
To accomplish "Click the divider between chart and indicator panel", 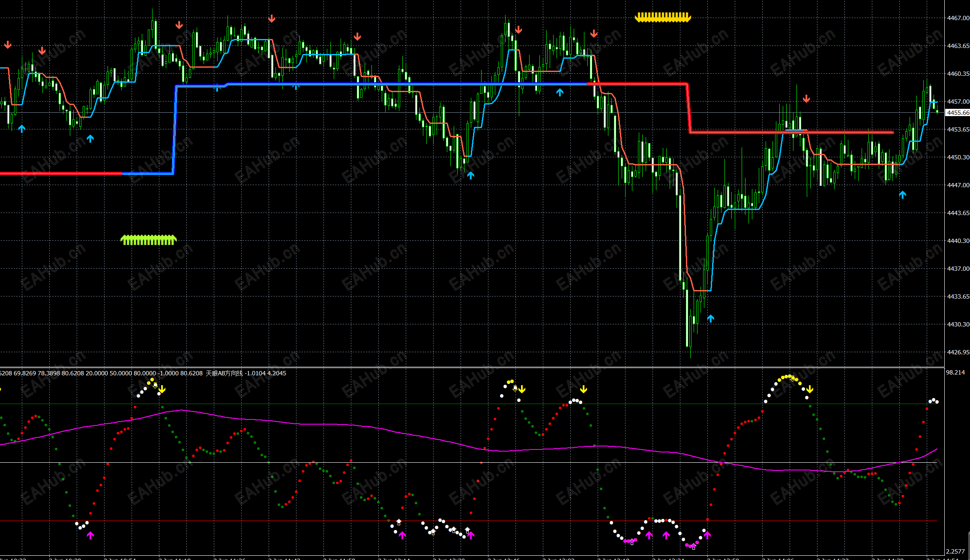I will 472,367.
